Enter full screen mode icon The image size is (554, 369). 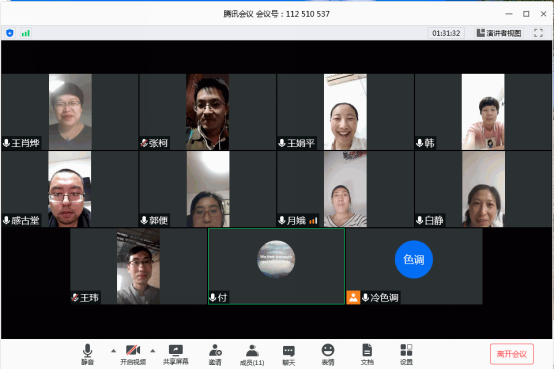pyautogui.click(x=538, y=33)
